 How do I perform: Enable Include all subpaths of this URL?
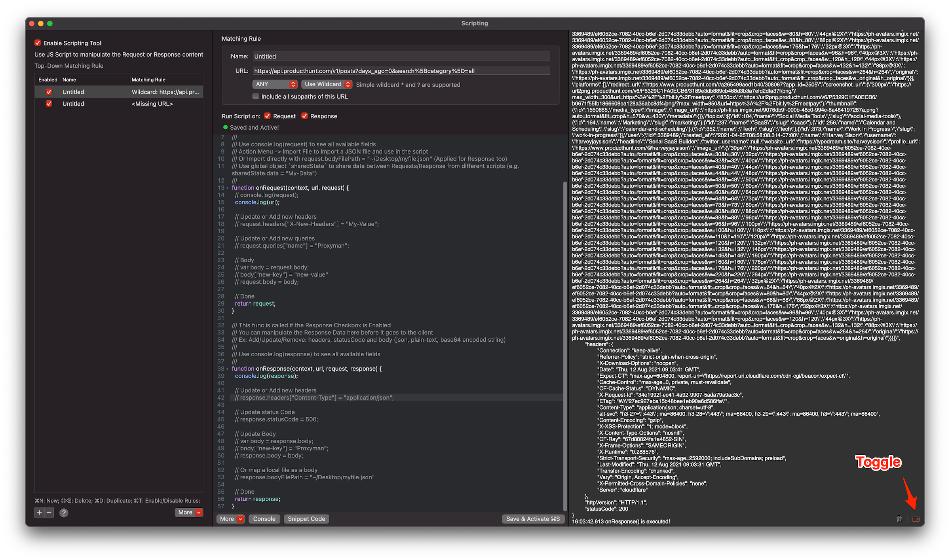point(256,96)
